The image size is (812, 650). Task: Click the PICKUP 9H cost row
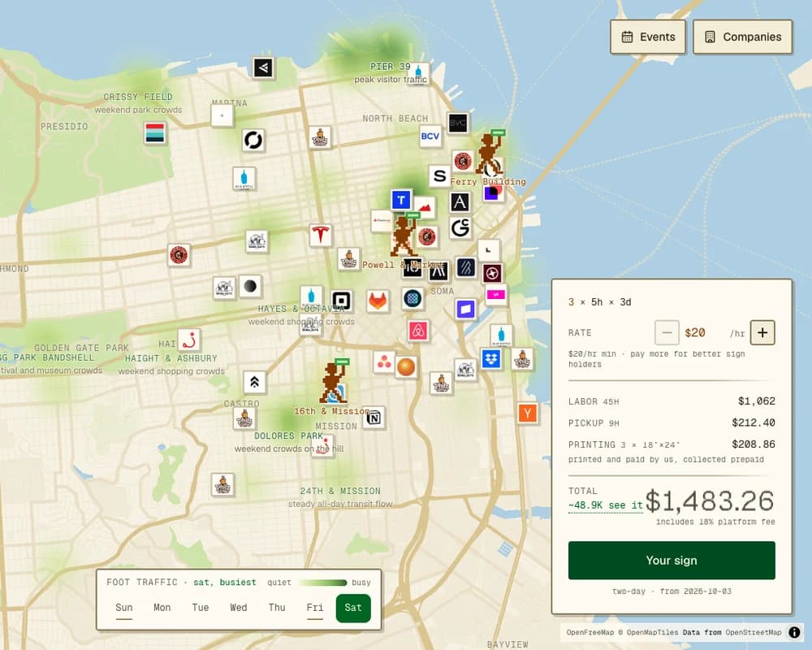[672, 423]
